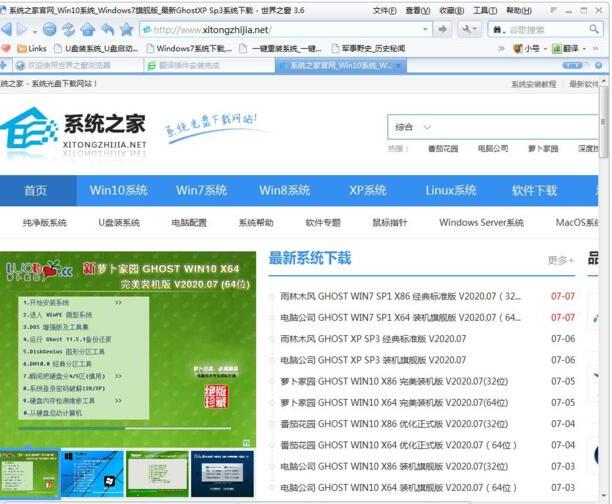Click the 系统之家 site logo

point(73,133)
